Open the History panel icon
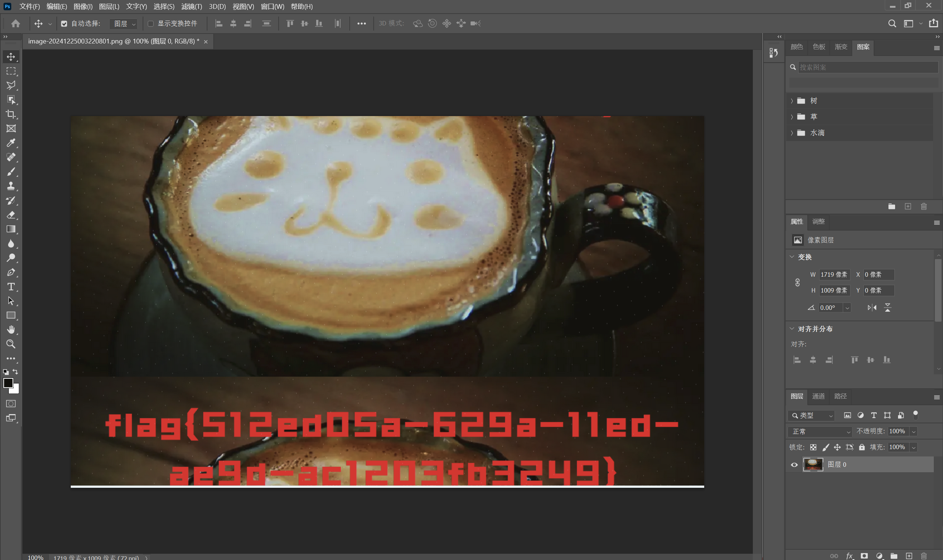This screenshot has width=943, height=560. click(x=773, y=53)
